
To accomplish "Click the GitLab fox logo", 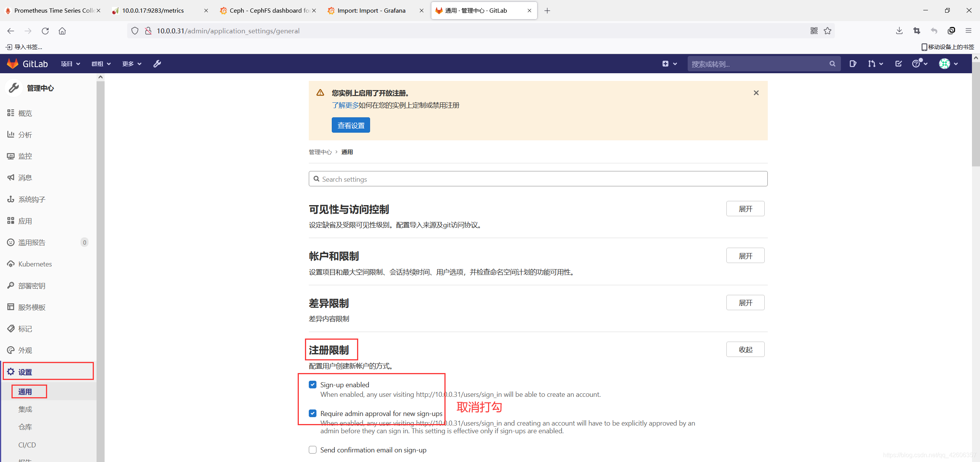I will pos(13,64).
